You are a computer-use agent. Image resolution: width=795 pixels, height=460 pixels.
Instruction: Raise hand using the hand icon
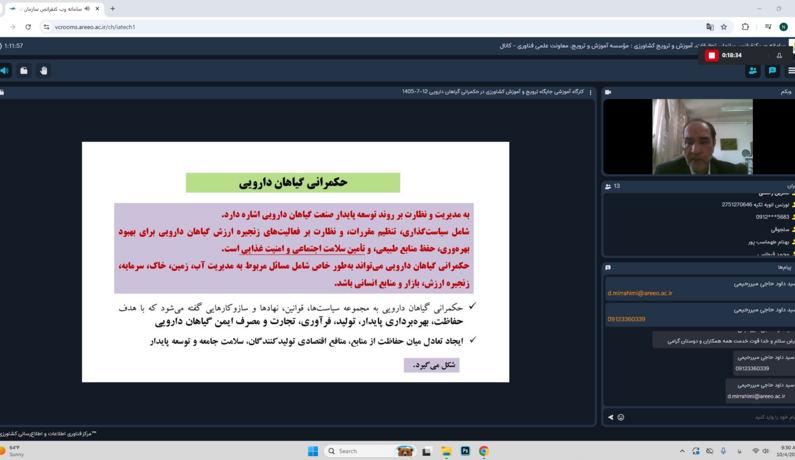[x=44, y=71]
